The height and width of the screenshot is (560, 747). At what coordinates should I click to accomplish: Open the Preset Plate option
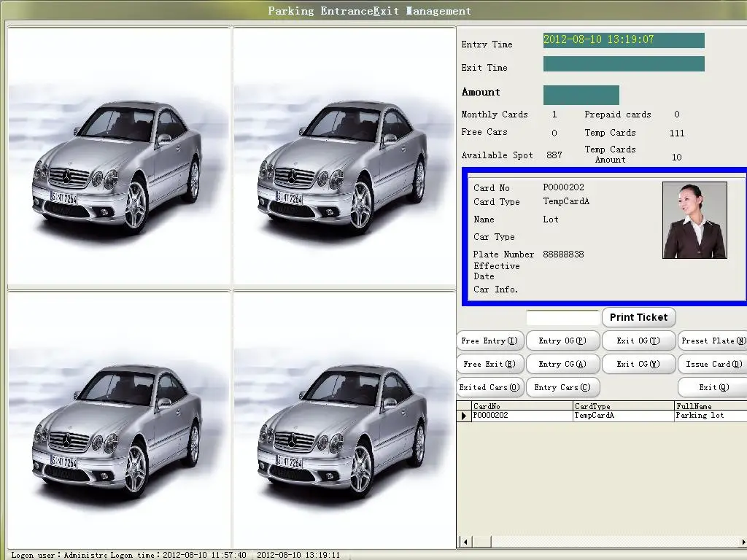713,341
